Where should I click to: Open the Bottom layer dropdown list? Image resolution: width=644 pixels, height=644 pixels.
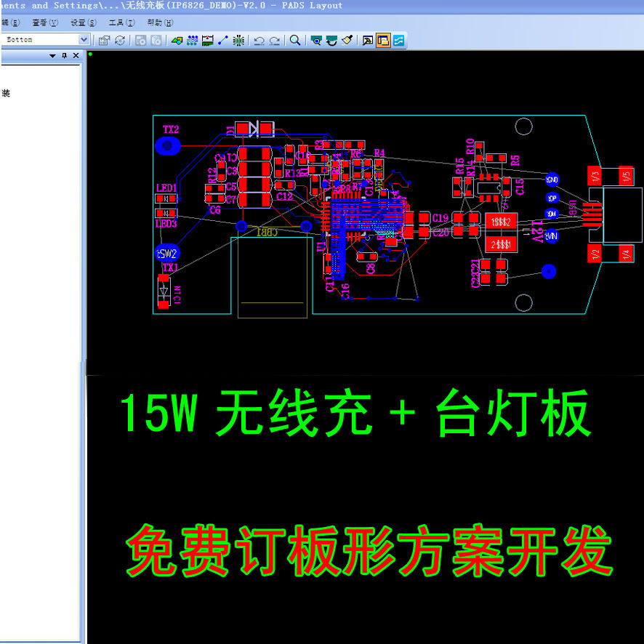point(84,40)
